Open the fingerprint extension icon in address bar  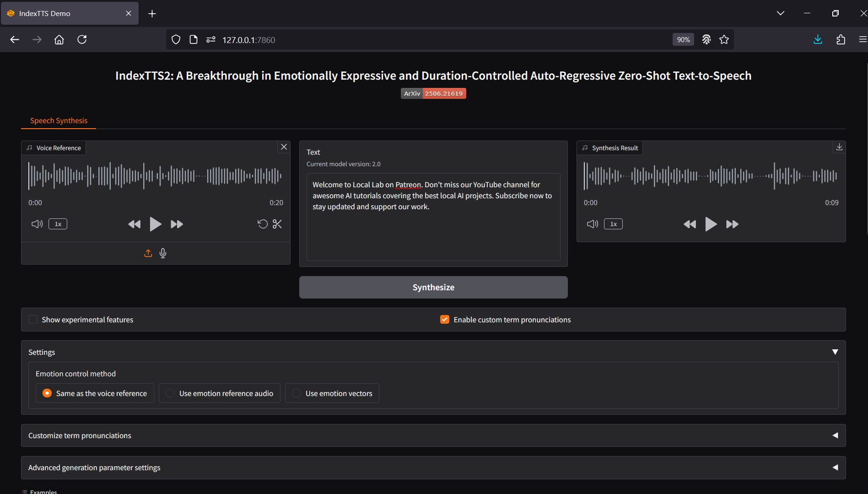706,39
